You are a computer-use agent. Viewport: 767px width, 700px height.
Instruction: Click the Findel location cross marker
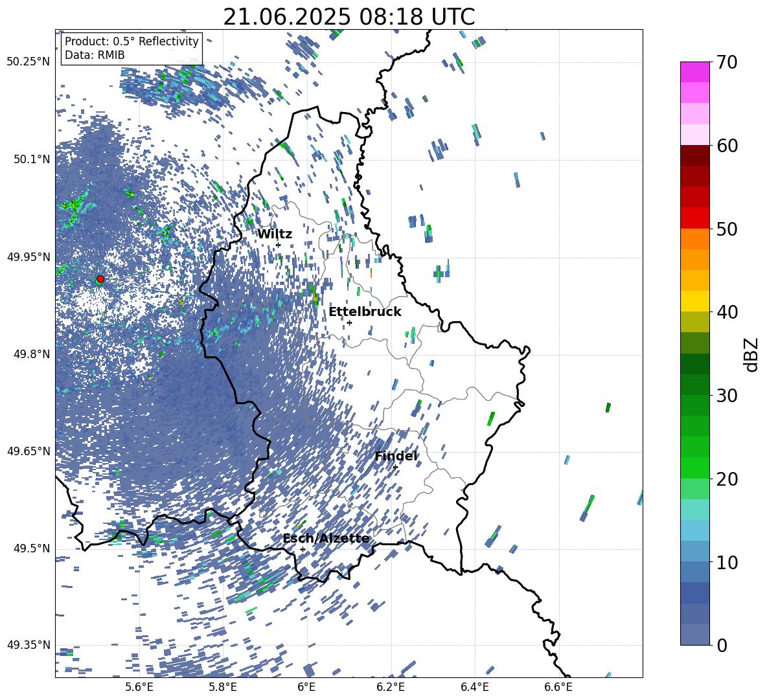[395, 468]
